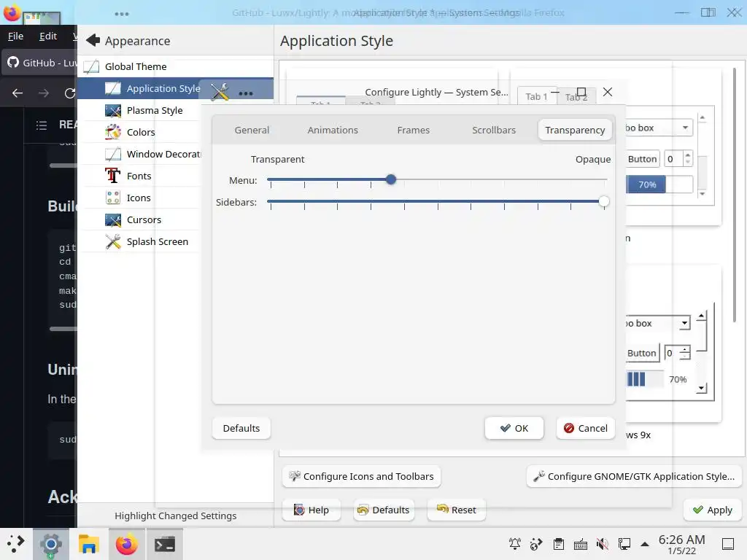
Task: Open System Settings from the taskbar
Action: (50, 544)
